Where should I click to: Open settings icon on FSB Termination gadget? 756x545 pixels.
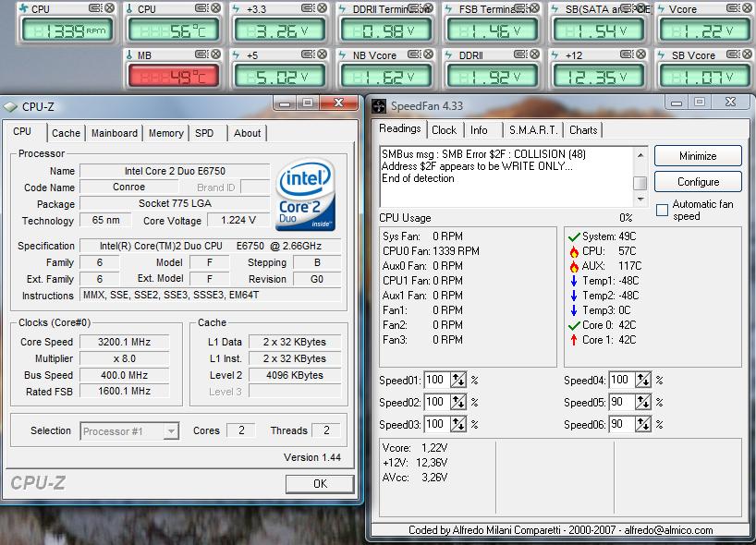point(520,8)
